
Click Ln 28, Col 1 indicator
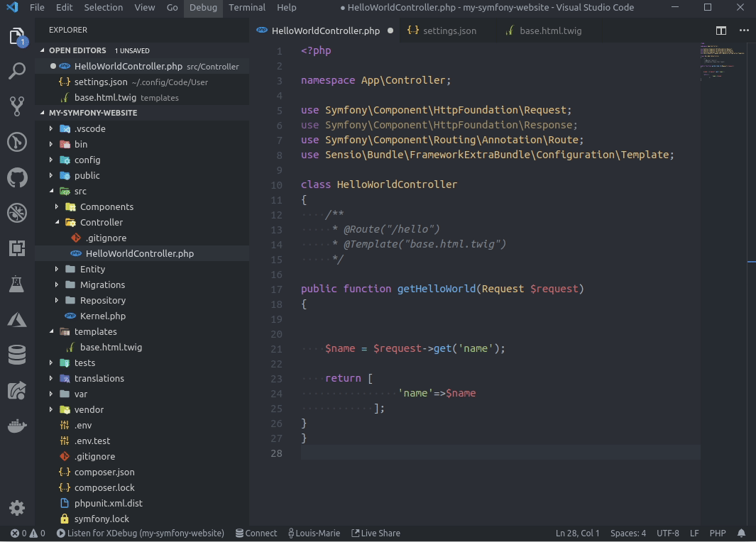tap(577, 533)
